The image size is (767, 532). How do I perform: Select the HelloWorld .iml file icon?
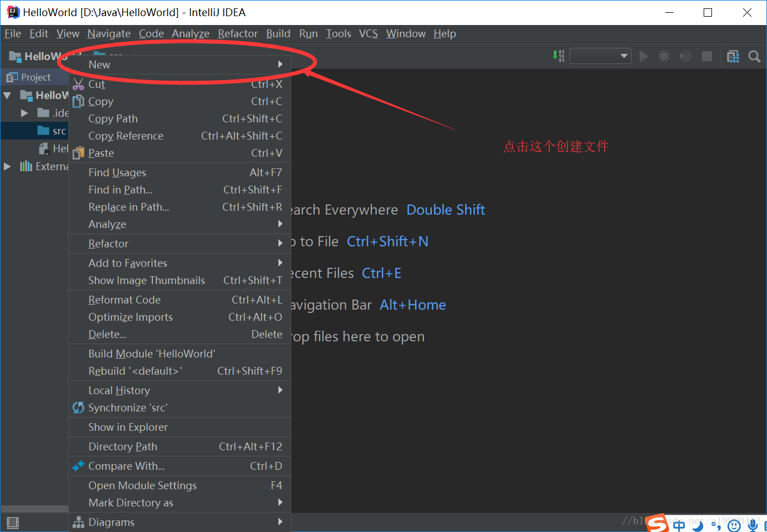pos(44,148)
